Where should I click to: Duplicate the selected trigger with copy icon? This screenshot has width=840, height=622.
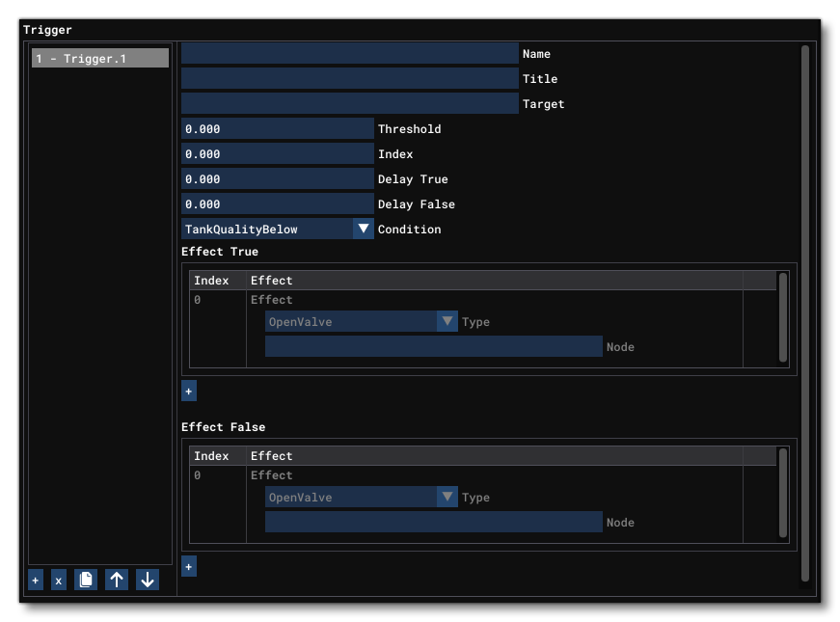pyautogui.click(x=86, y=581)
